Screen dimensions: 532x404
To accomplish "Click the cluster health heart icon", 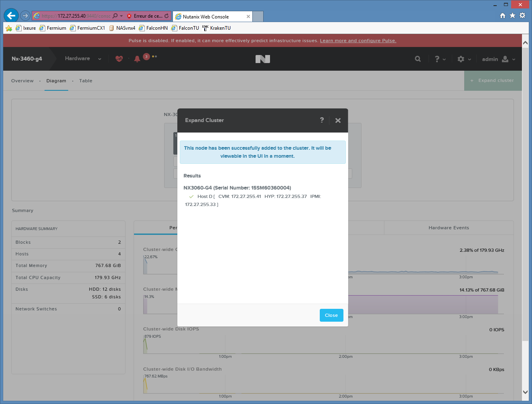I will coord(119,59).
